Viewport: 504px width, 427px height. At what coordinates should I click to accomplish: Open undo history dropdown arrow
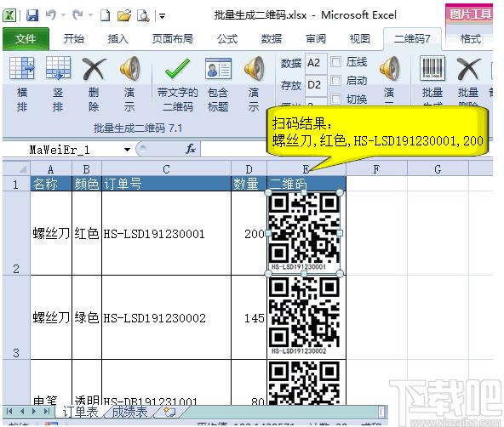point(63,14)
